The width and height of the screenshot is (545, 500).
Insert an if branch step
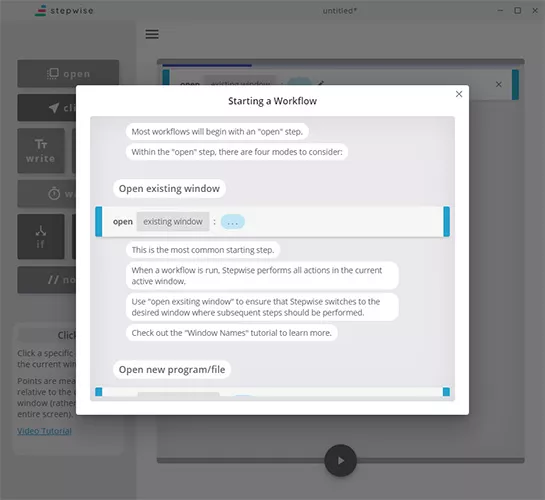(41, 237)
